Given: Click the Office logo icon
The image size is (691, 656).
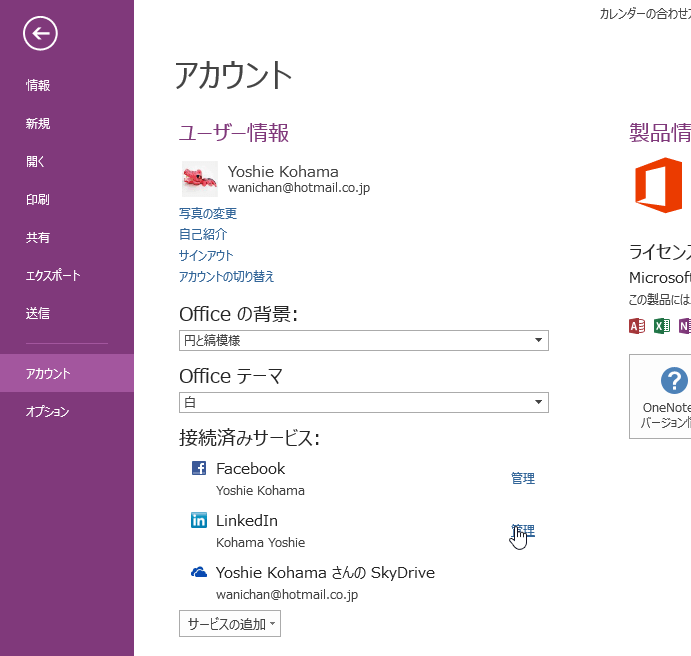Looking at the screenshot, I should tap(660, 184).
